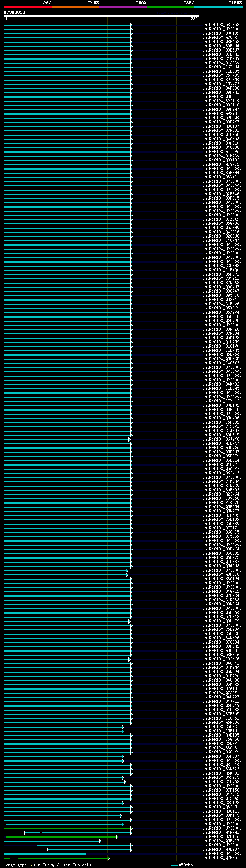Select the hit UniRef100_B9FUU4
Image resolution: width=246 pixels, height=868 pixels.
(x=221, y=46)
